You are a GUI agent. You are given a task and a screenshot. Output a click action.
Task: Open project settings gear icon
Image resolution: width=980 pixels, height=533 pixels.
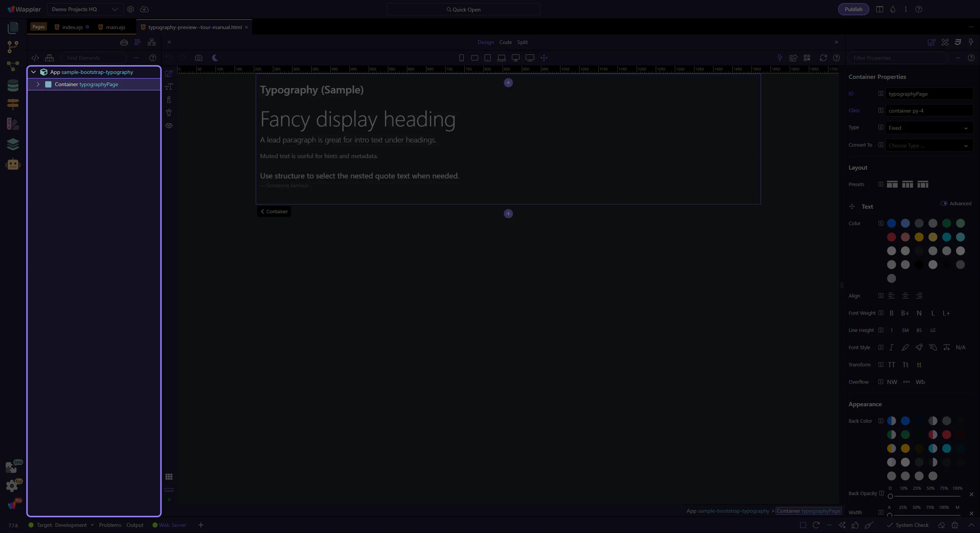[131, 9]
